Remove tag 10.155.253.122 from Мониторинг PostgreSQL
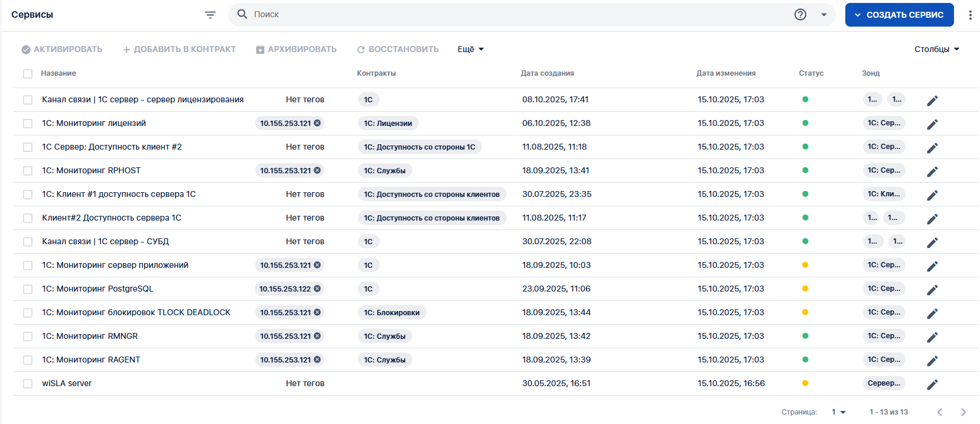The height and width of the screenshot is (424, 980). point(317,289)
